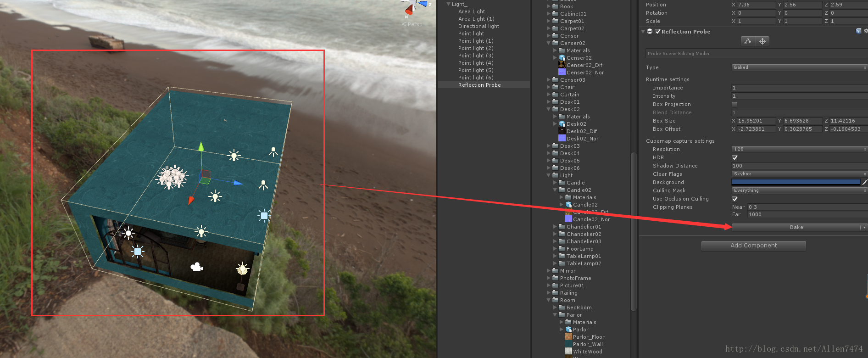This screenshot has width=868, height=358.
Task: Click the Persp scene orientation gizmo
Action: coord(412,24)
